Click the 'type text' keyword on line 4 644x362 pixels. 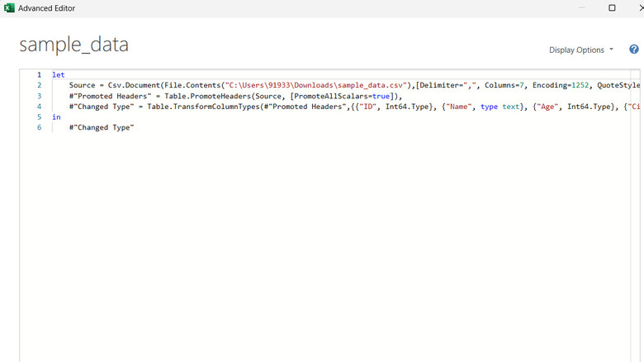(500, 107)
